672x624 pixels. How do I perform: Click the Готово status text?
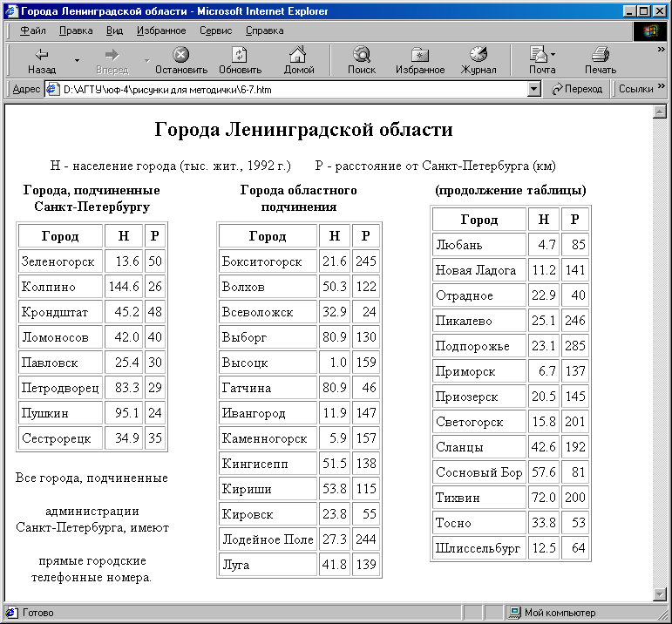coord(37,613)
